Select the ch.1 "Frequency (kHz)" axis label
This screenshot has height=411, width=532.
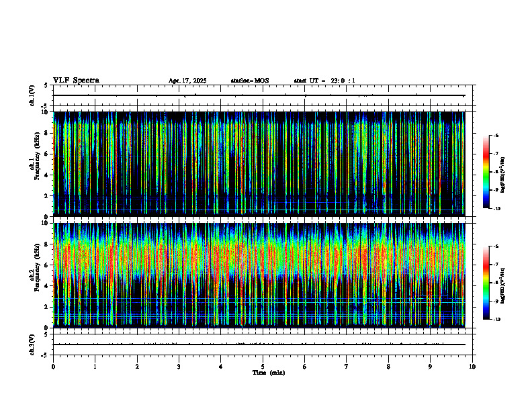(x=37, y=156)
